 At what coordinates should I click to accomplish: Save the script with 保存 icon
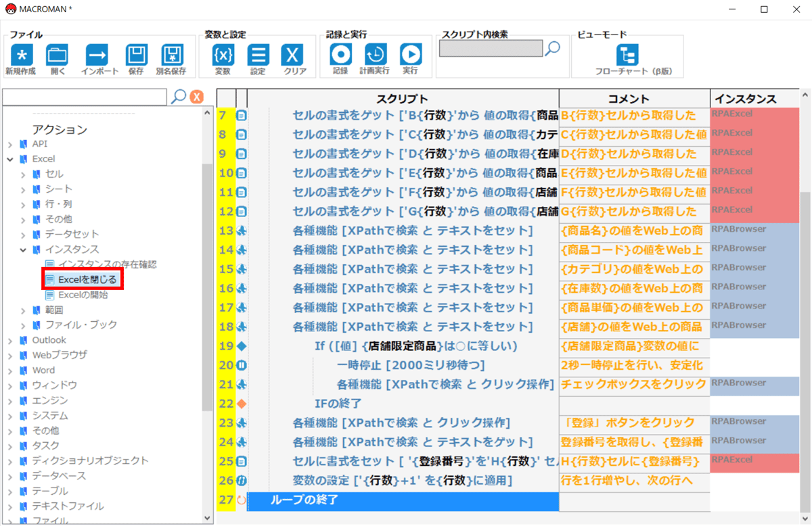tap(137, 55)
